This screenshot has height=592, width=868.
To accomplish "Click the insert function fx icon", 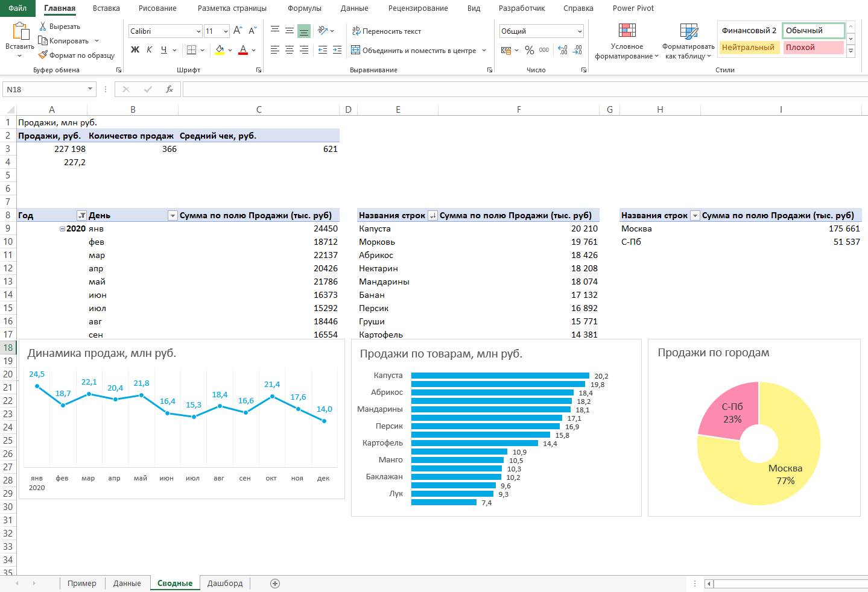I will click(169, 89).
